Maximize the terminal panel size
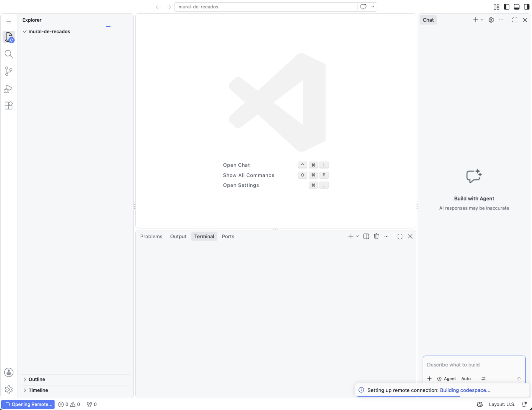The height and width of the screenshot is (410, 532). [400, 236]
